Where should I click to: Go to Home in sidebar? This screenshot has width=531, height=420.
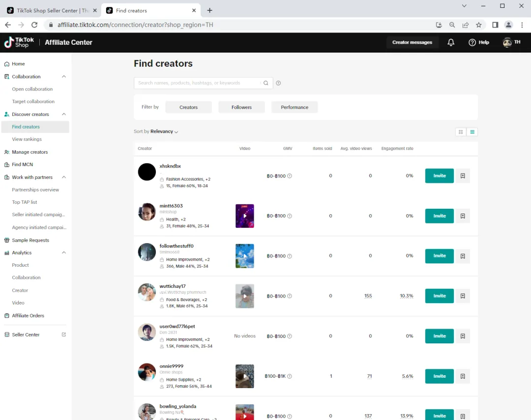point(18,64)
